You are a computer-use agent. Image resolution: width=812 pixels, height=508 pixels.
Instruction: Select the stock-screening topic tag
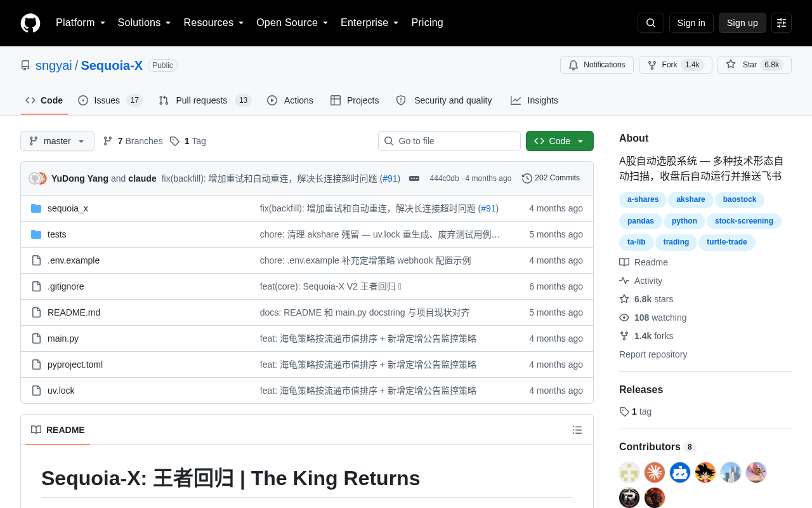[744, 221]
